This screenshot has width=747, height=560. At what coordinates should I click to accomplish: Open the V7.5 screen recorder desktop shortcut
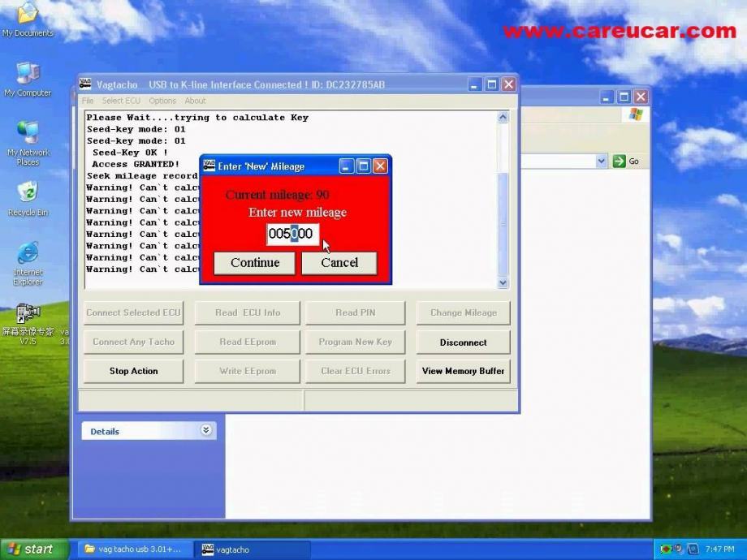[x=28, y=324]
